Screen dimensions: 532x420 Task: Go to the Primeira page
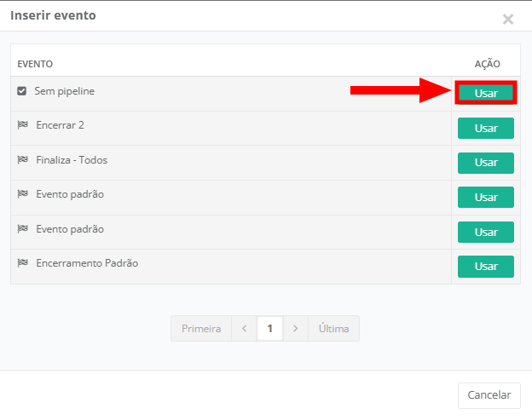pos(201,329)
